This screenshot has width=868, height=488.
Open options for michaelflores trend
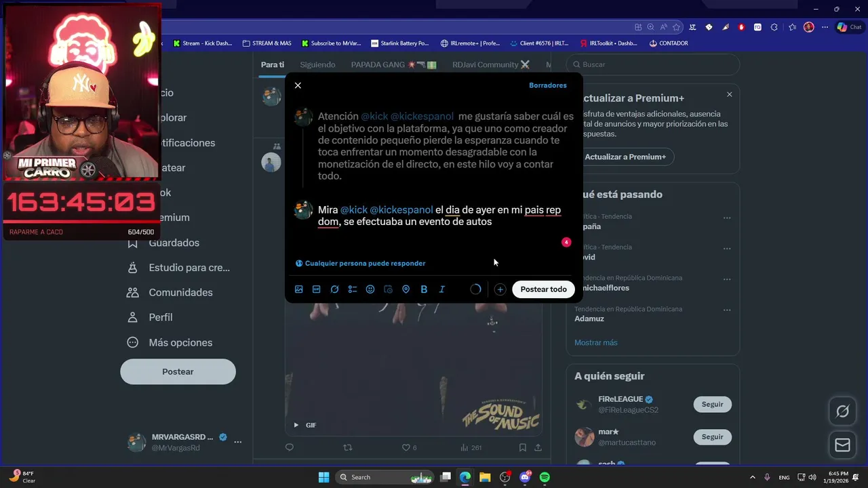pos(727,279)
